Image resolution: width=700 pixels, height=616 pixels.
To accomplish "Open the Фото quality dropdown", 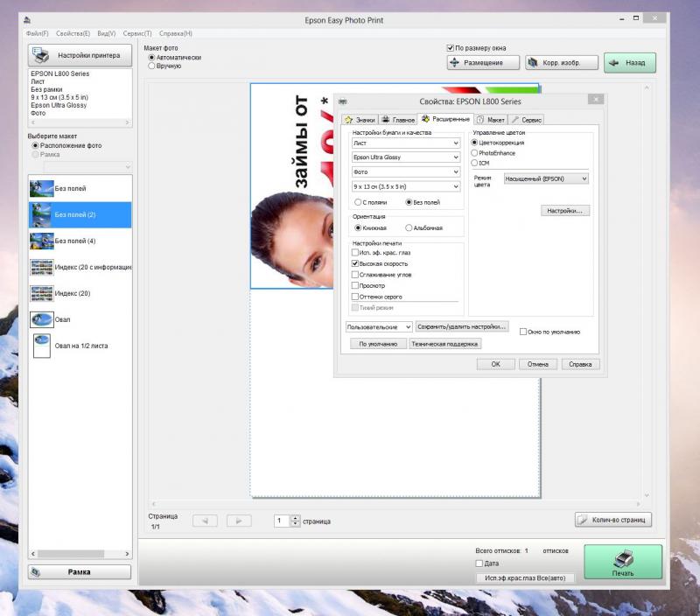I will (x=406, y=171).
